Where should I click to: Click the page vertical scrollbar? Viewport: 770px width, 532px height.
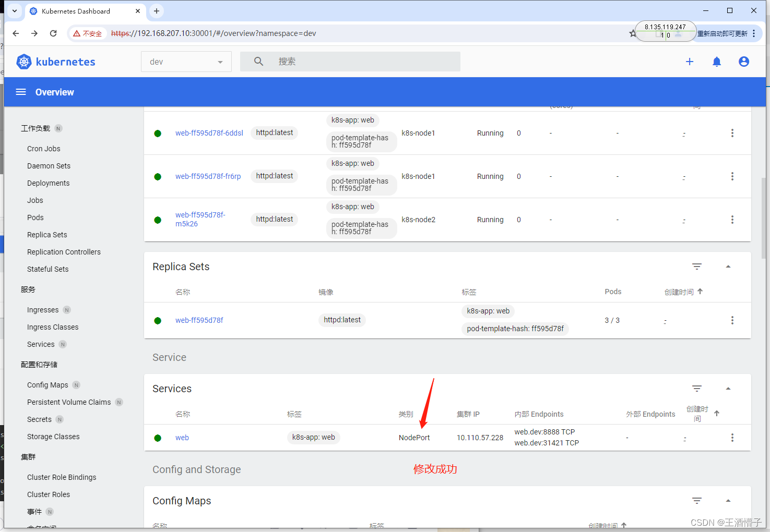tap(764, 218)
